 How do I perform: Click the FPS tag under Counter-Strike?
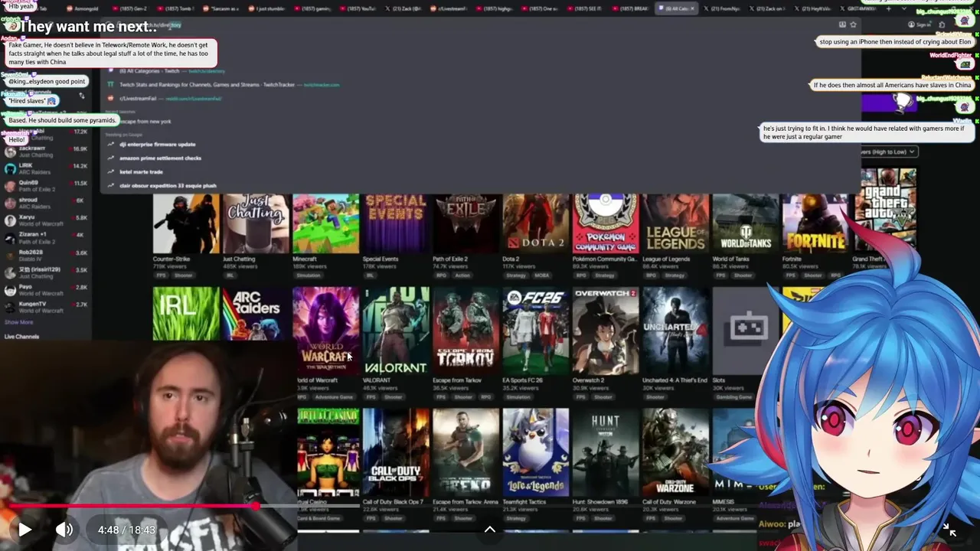coord(159,275)
